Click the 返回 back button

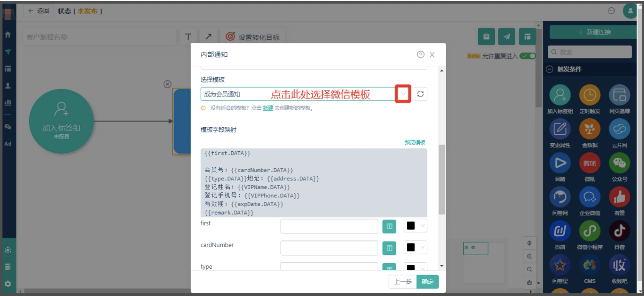pos(39,11)
